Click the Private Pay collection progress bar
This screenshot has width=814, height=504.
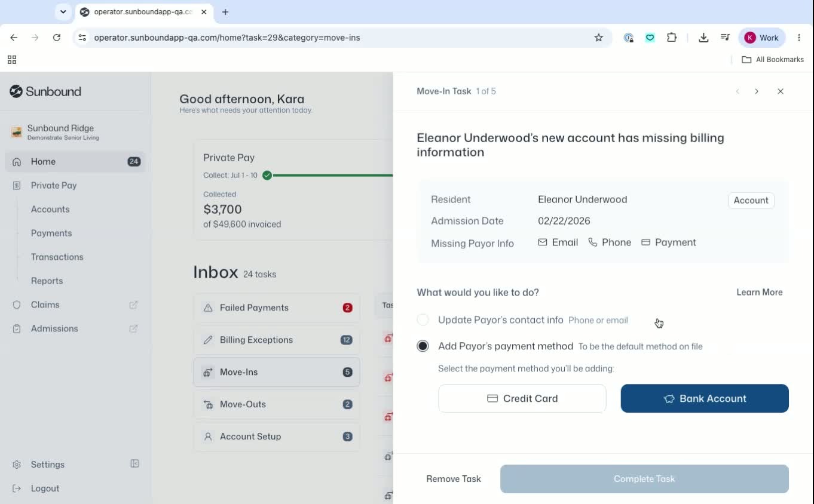tap(332, 176)
